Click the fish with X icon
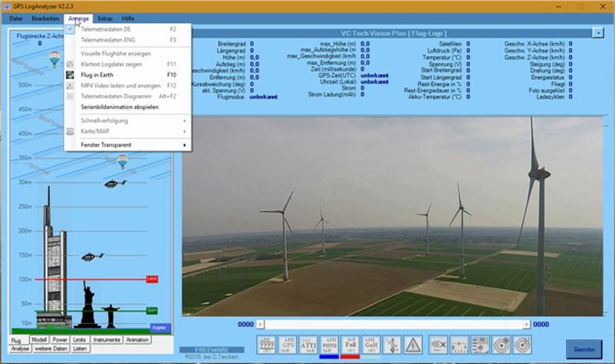This screenshot has height=364, width=615. pos(438,346)
